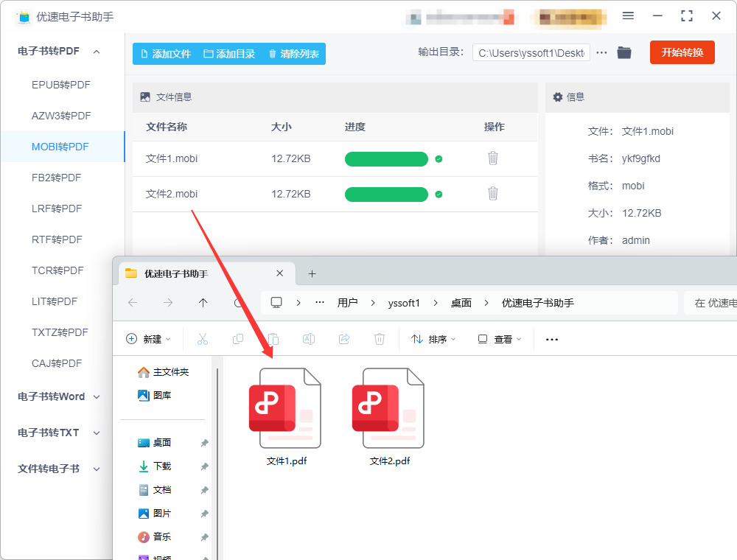The height and width of the screenshot is (560, 737).
Task: Click the Delete icon in Explorer toolbar
Action: [x=380, y=339]
